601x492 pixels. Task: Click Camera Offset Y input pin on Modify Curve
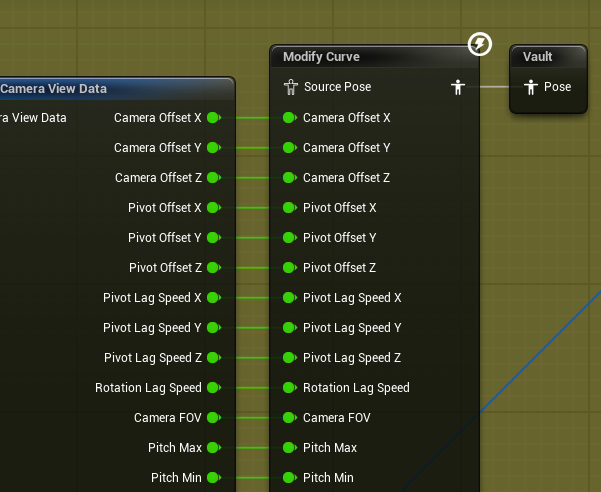290,148
